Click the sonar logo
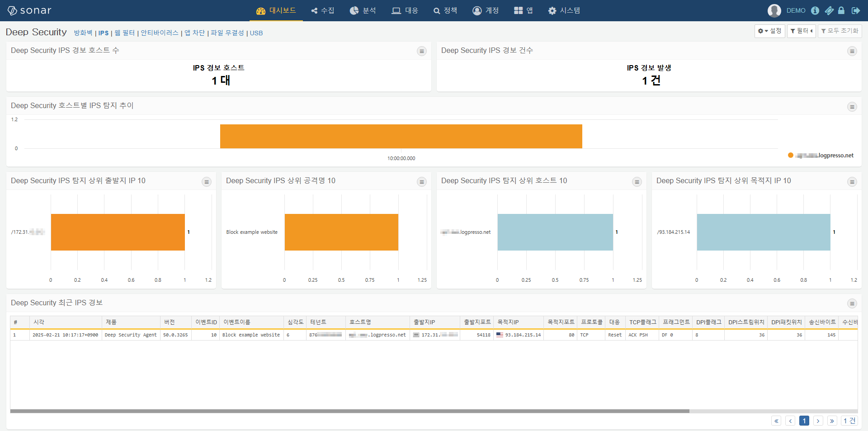Screen dimensions: 868x431 pyautogui.click(x=29, y=10)
